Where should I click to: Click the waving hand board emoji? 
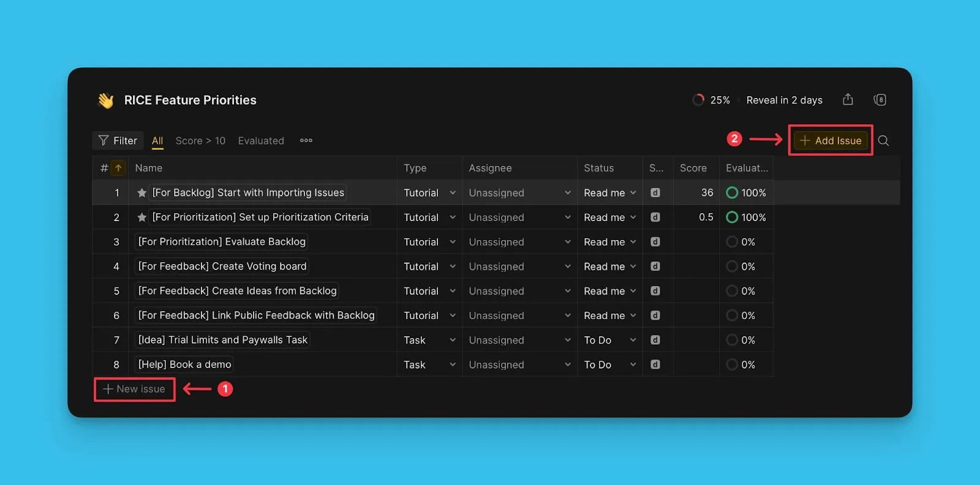(106, 100)
